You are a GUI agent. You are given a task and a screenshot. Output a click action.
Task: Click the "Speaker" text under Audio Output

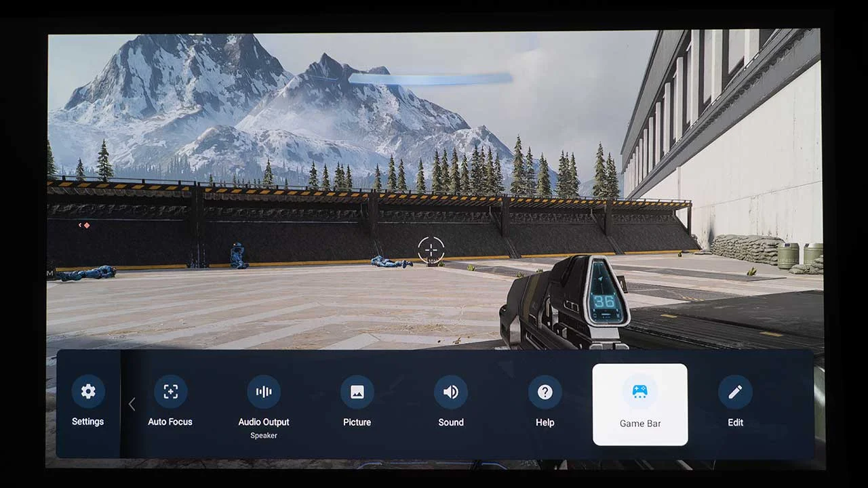(x=264, y=436)
